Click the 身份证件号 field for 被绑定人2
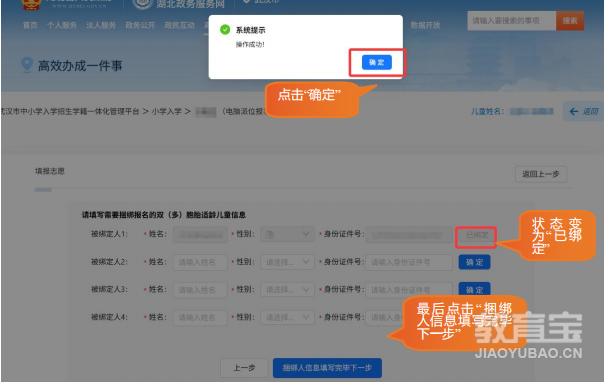This screenshot has width=604, height=382. point(409,262)
